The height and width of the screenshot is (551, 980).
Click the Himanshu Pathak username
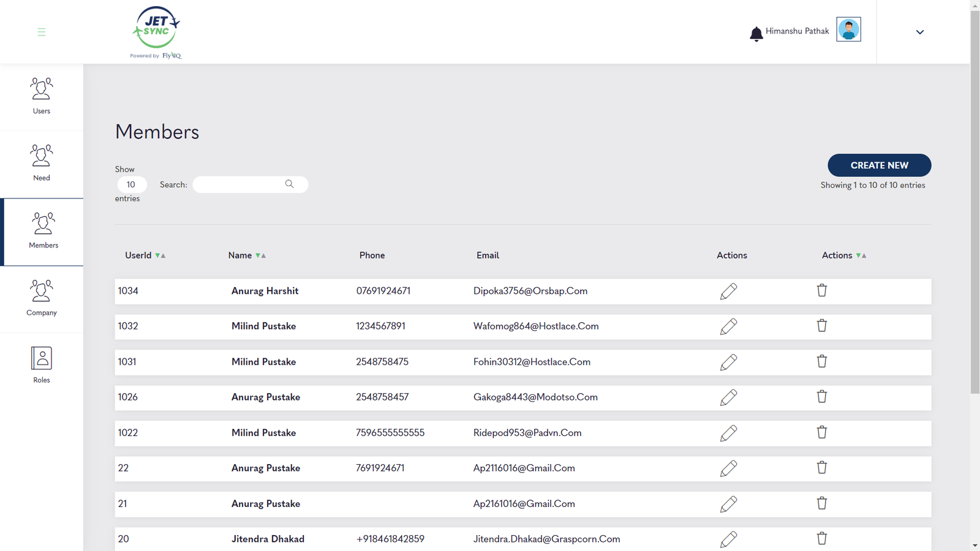tap(797, 31)
